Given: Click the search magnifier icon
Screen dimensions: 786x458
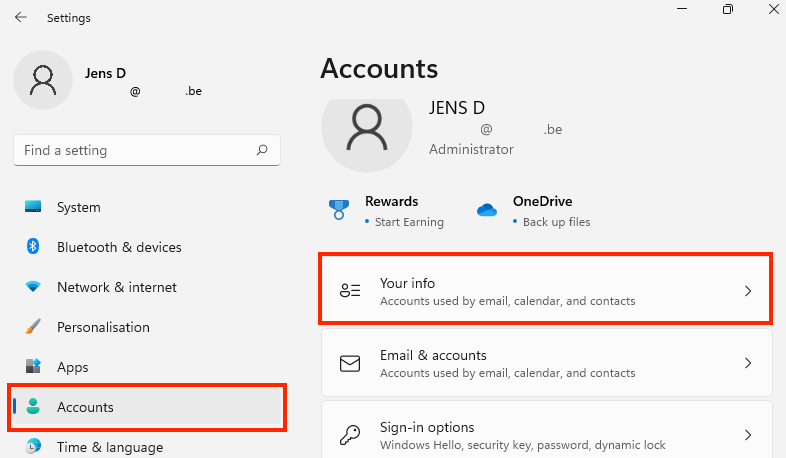Looking at the screenshot, I should click(x=262, y=150).
